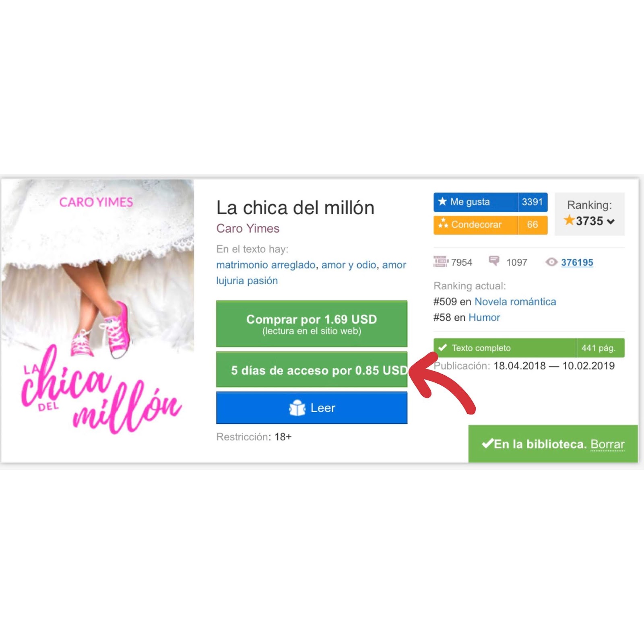Open the amor y odio tag
Screen dimensions: 644x644
[349, 265]
